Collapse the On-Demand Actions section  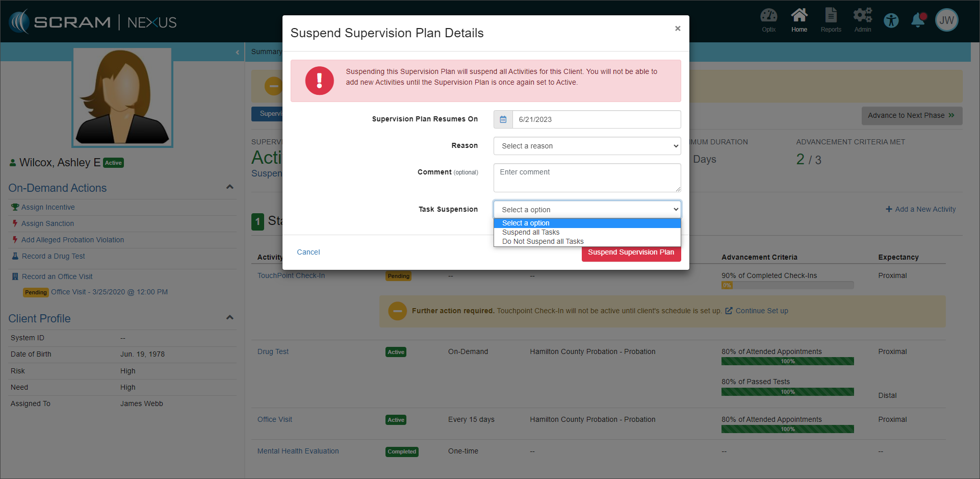tap(230, 187)
